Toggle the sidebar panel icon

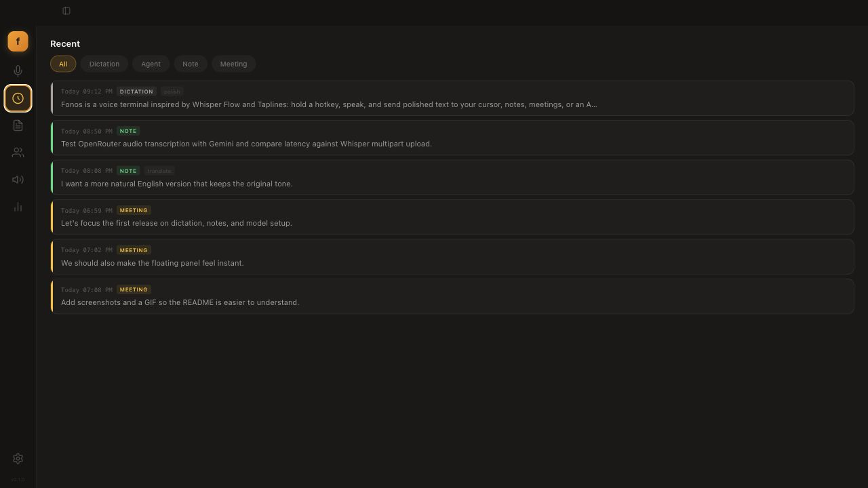(66, 11)
